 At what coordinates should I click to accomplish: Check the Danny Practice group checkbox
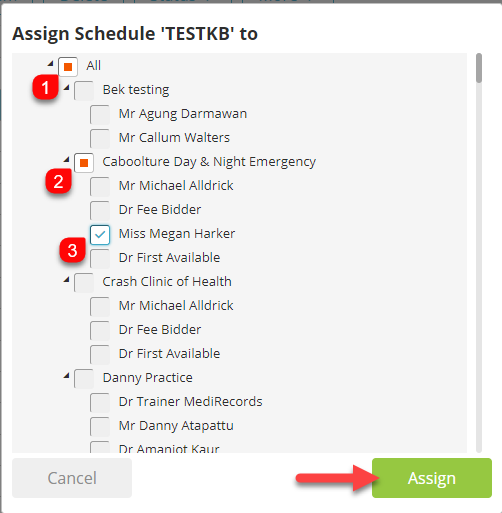click(84, 379)
